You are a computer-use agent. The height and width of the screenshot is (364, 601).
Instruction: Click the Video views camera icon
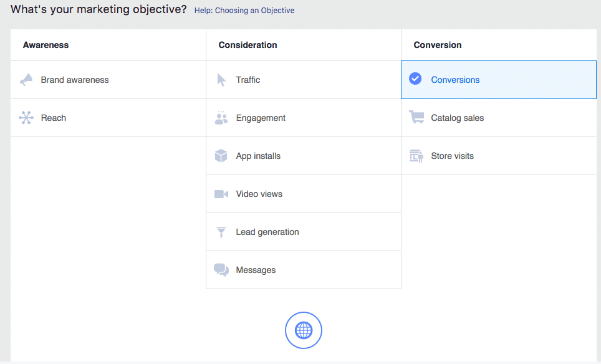pos(221,194)
